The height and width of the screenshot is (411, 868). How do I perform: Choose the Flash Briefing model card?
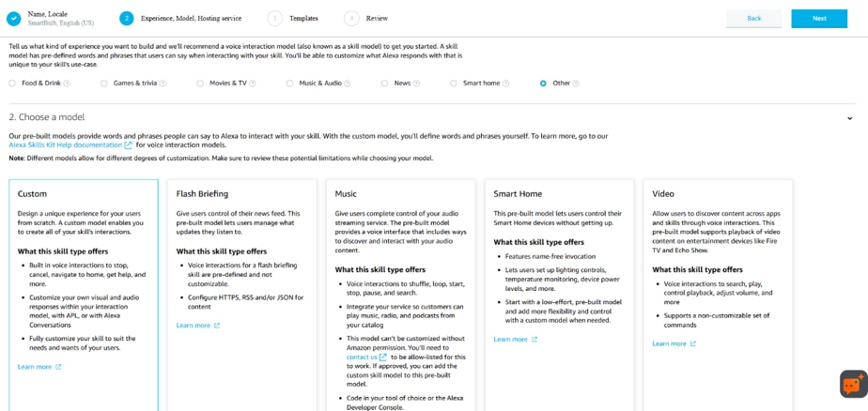pyautogui.click(x=242, y=295)
